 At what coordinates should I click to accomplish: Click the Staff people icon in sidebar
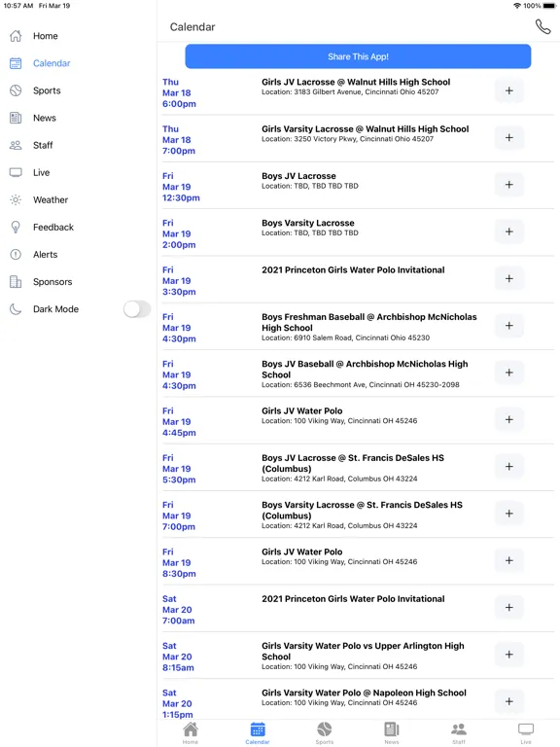tap(16, 145)
